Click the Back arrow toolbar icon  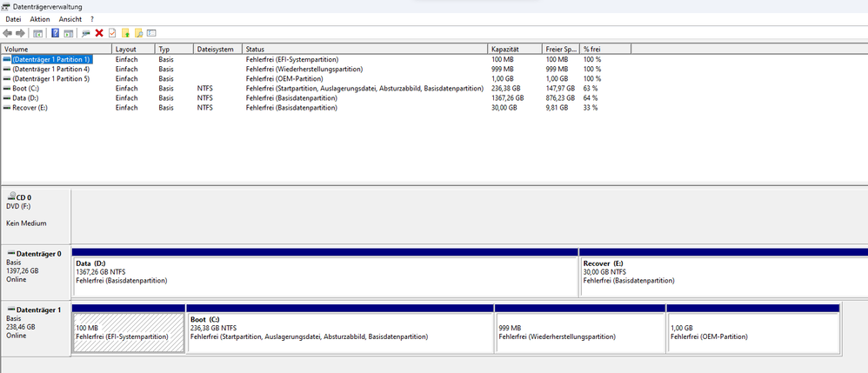(x=7, y=33)
